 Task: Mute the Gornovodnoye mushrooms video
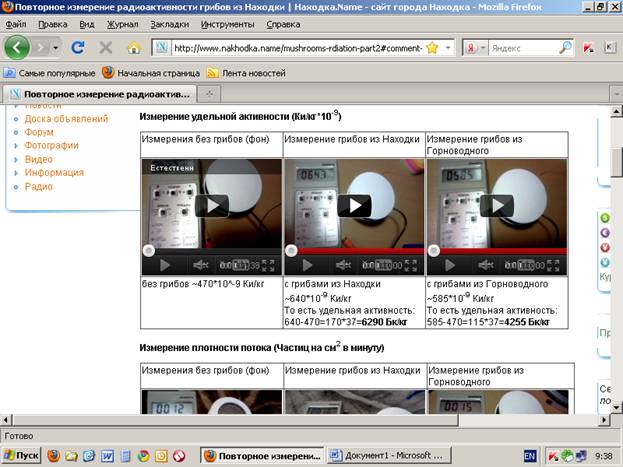point(485,265)
